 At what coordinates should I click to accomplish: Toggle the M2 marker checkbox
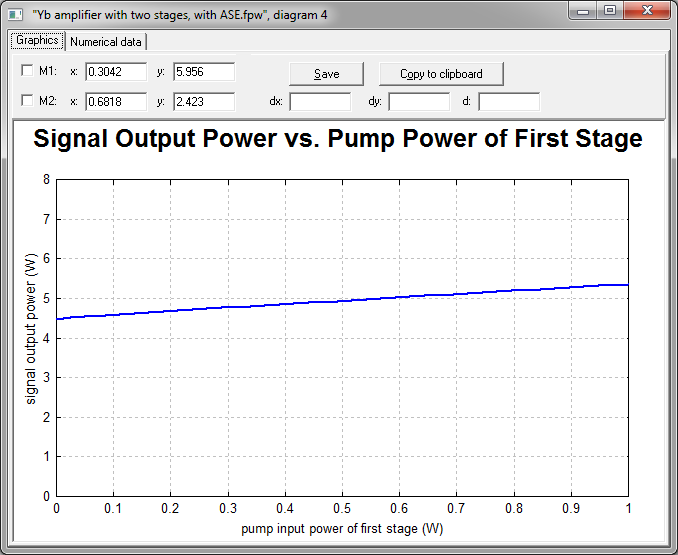click(x=27, y=101)
